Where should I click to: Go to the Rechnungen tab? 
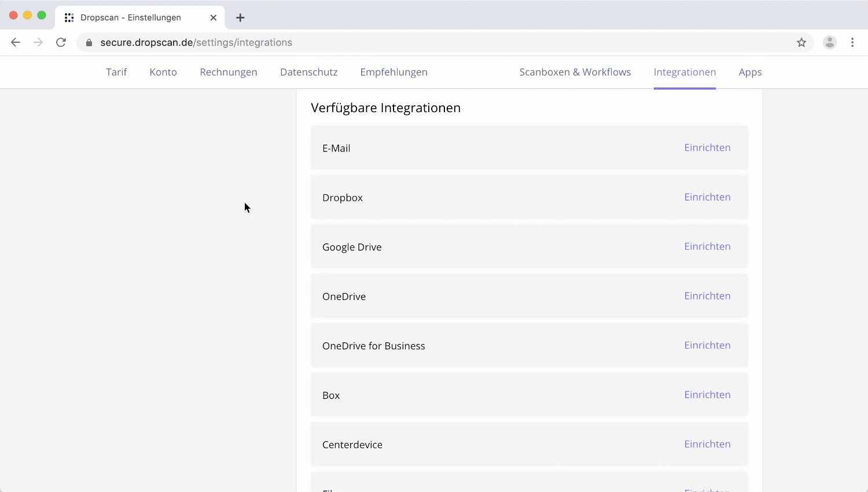point(229,72)
